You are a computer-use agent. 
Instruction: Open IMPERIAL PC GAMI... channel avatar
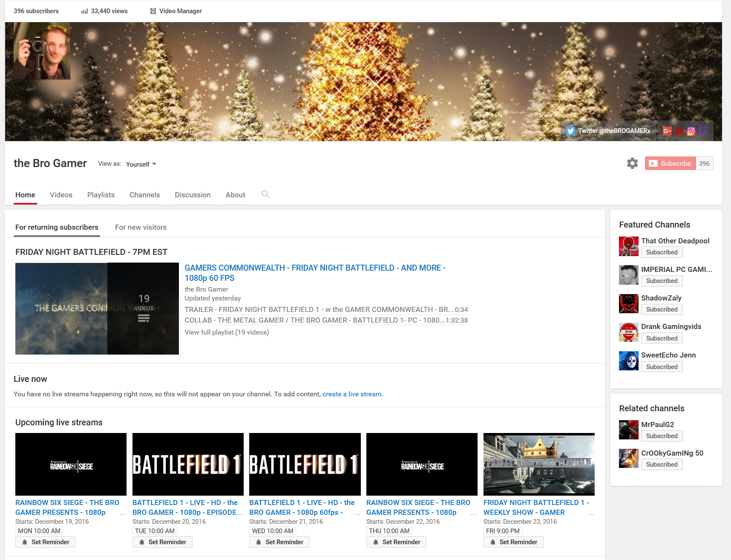(629, 275)
